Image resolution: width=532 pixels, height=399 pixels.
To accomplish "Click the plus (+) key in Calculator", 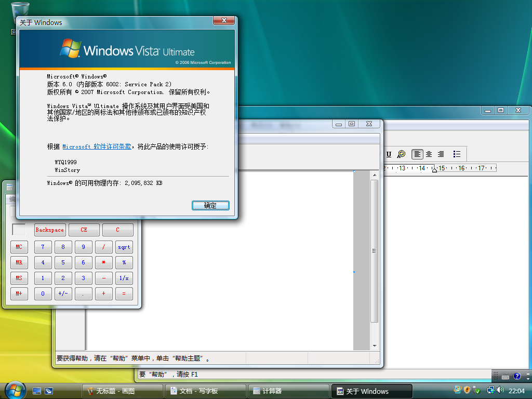I will (x=104, y=294).
